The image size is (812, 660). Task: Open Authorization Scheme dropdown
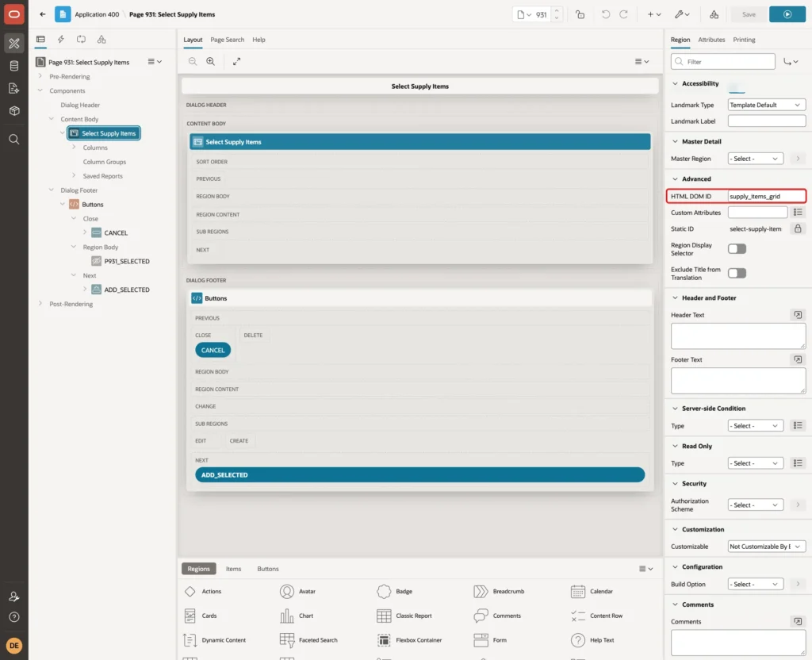tap(756, 505)
